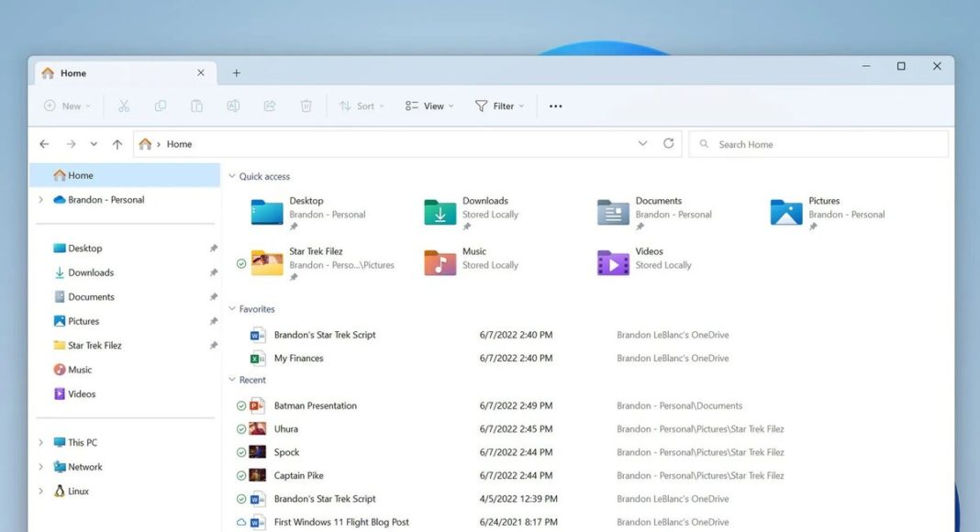Open the Sort dropdown menu
The image size is (980, 532).
tap(362, 106)
